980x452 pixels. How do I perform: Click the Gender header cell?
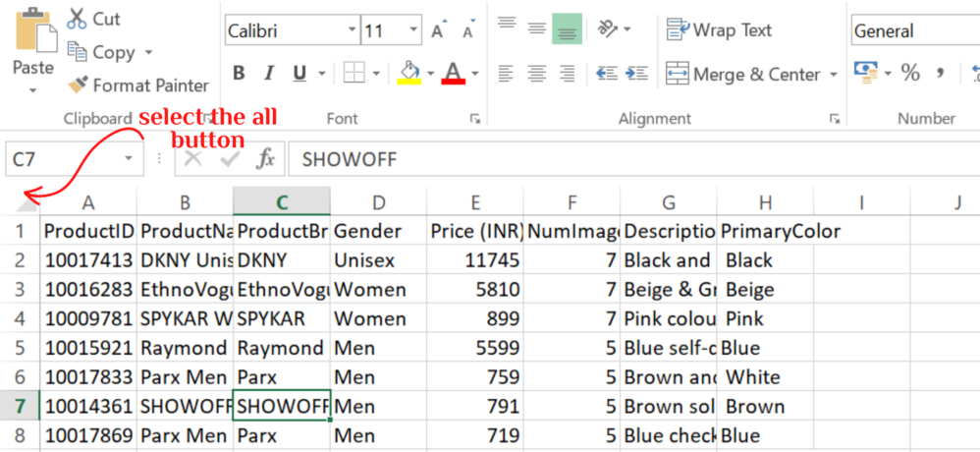point(379,231)
